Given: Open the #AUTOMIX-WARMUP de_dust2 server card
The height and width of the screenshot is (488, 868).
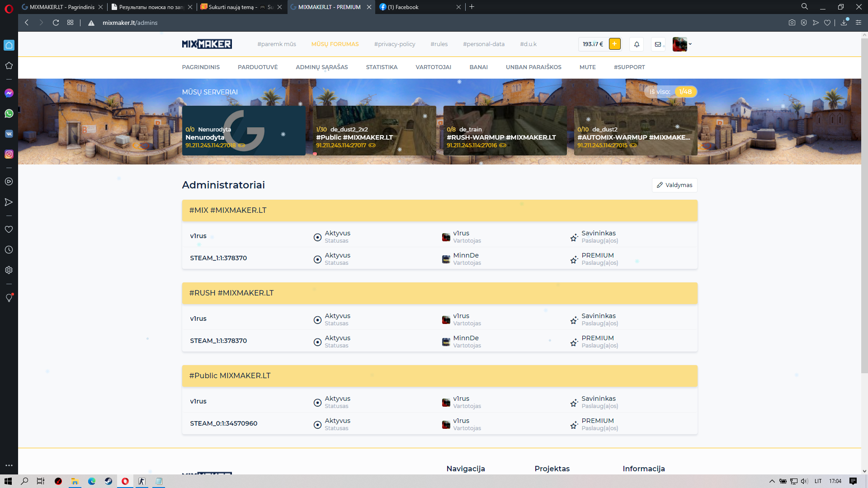Looking at the screenshot, I should [636, 131].
